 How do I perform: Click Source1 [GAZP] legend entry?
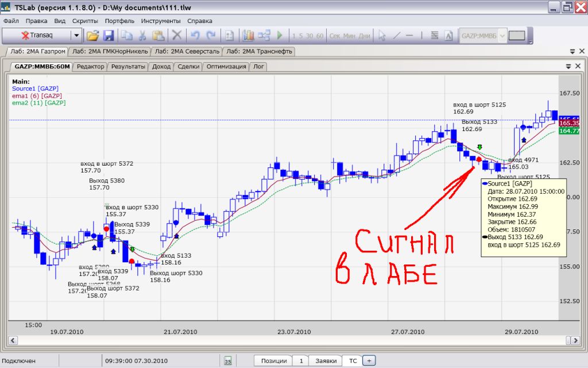pos(35,89)
